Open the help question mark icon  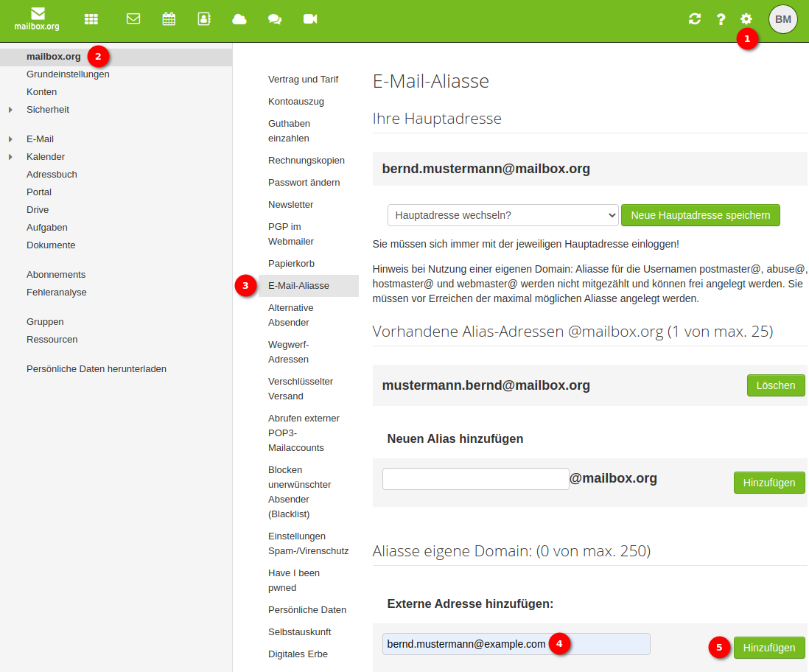(721, 19)
